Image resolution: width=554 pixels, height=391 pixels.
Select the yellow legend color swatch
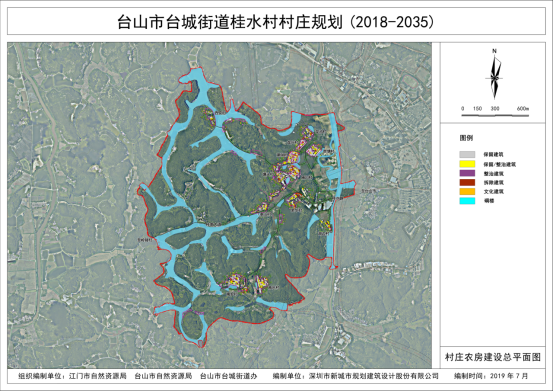(x=467, y=164)
